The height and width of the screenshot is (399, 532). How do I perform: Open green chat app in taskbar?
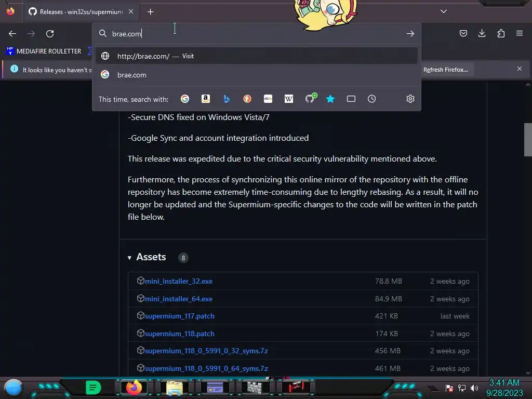click(x=94, y=388)
